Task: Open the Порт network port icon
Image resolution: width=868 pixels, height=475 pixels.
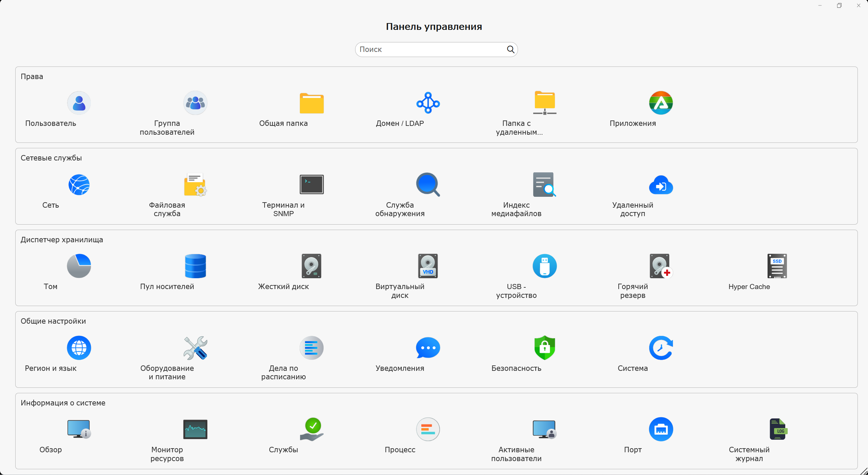Action: tap(661, 429)
